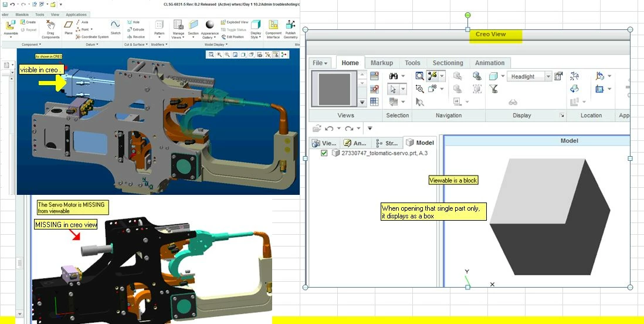Image resolution: width=644 pixels, height=324 pixels.
Task: Click the binoculars find icon in Creo View
Action: click(x=394, y=76)
